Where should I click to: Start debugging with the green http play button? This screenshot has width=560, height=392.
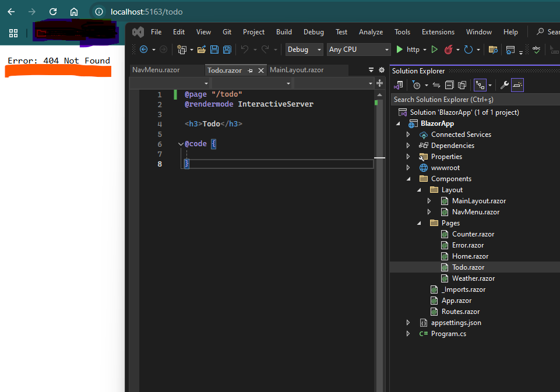click(400, 50)
